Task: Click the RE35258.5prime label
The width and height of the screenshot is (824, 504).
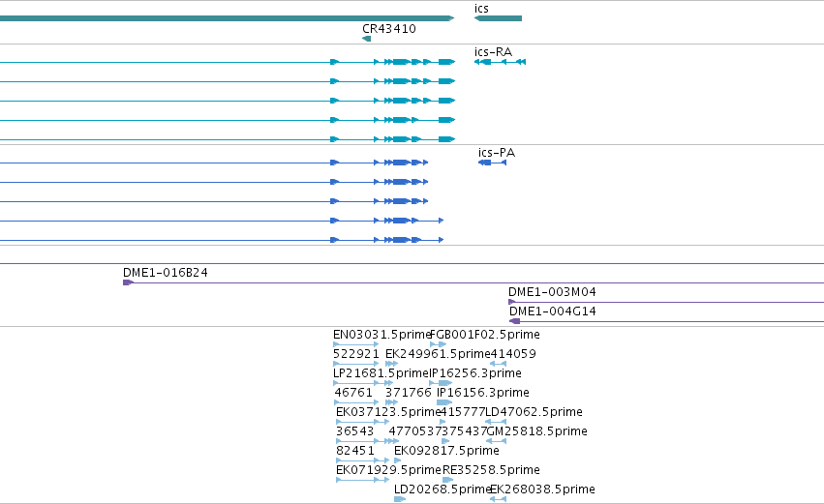Action: click(491, 470)
